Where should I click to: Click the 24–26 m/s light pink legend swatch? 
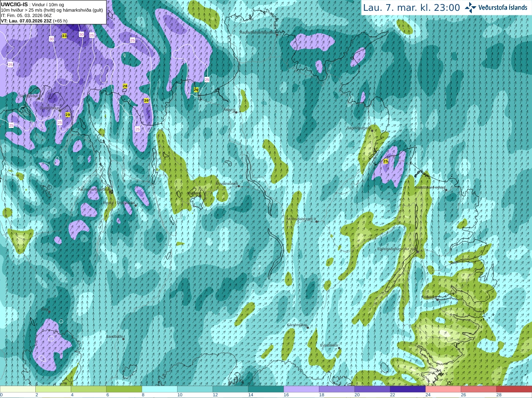tap(443, 389)
